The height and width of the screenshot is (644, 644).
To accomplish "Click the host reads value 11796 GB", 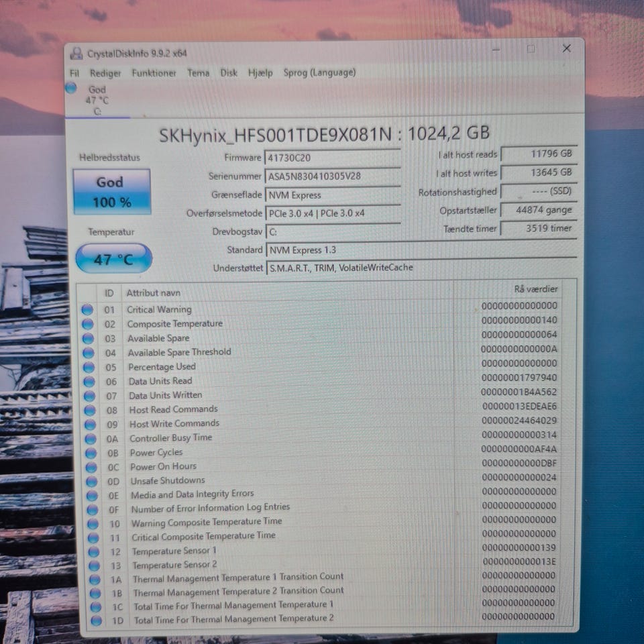I will pos(539,154).
